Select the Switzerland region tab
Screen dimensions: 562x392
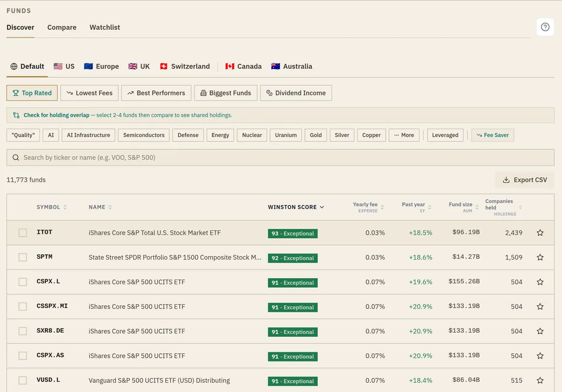click(185, 66)
